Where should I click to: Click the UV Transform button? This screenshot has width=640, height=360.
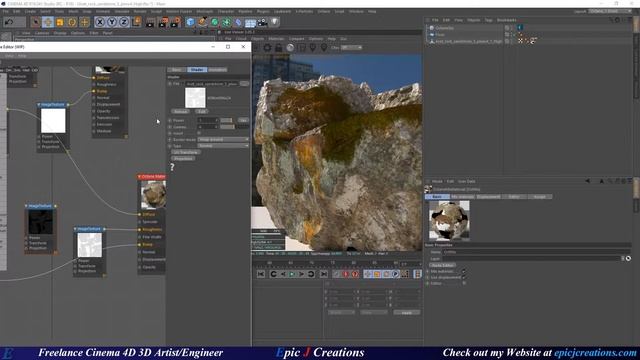186,152
